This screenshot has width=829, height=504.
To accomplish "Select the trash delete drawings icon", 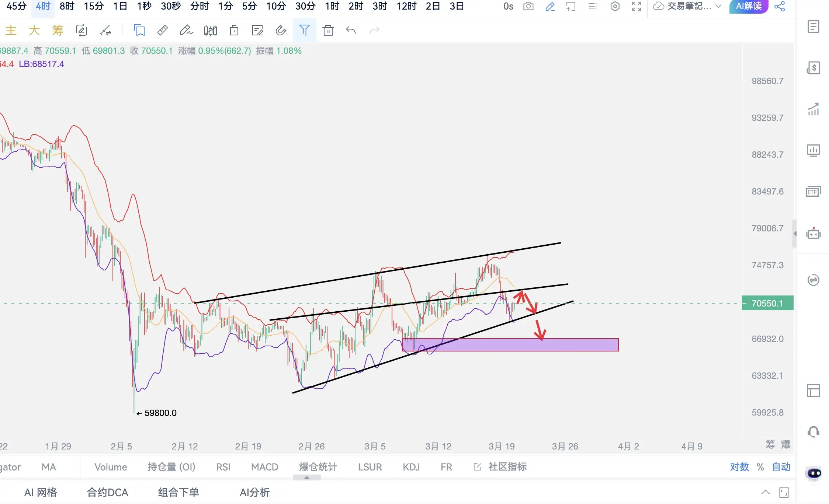I will (328, 30).
